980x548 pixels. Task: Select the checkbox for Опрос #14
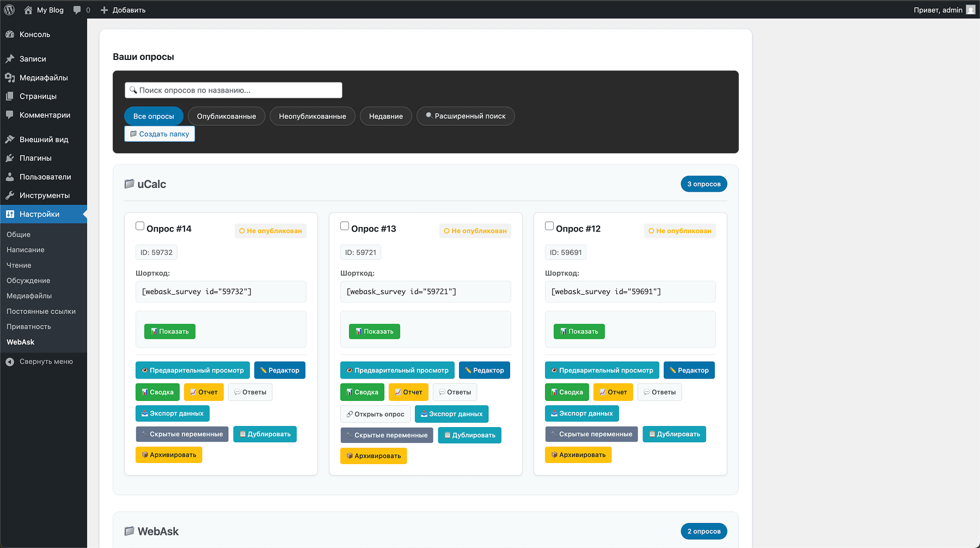[140, 226]
